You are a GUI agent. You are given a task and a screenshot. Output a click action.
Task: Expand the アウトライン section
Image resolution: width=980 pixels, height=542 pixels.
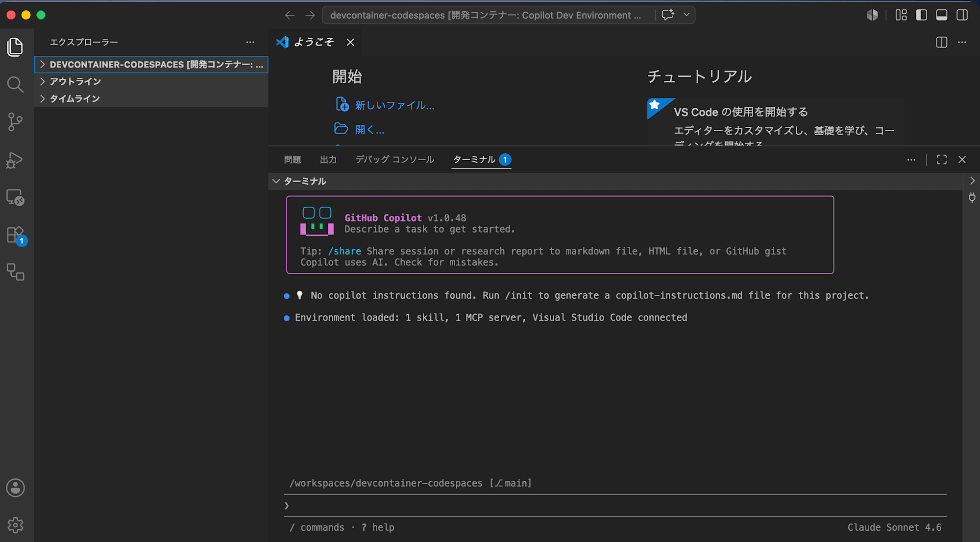(x=151, y=82)
